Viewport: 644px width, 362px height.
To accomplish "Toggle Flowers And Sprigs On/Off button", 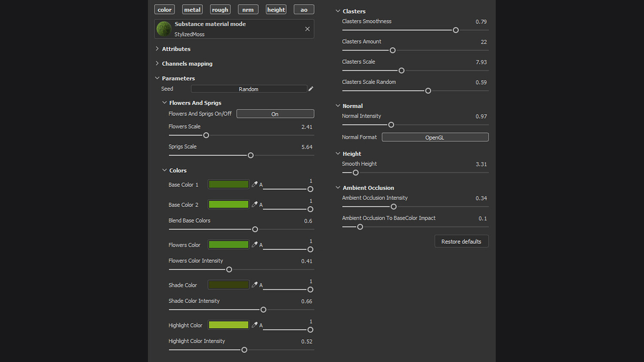I will 275,114.
